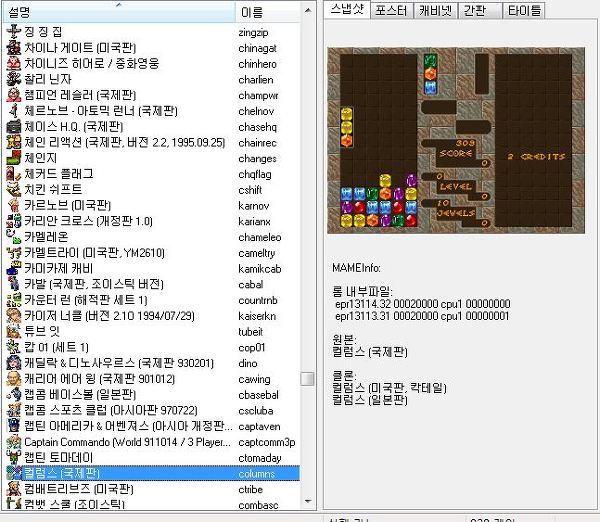The image size is (600, 522).
Task: Click the 카운터 런 (해적판 세트 1) icon
Action: coord(14,300)
